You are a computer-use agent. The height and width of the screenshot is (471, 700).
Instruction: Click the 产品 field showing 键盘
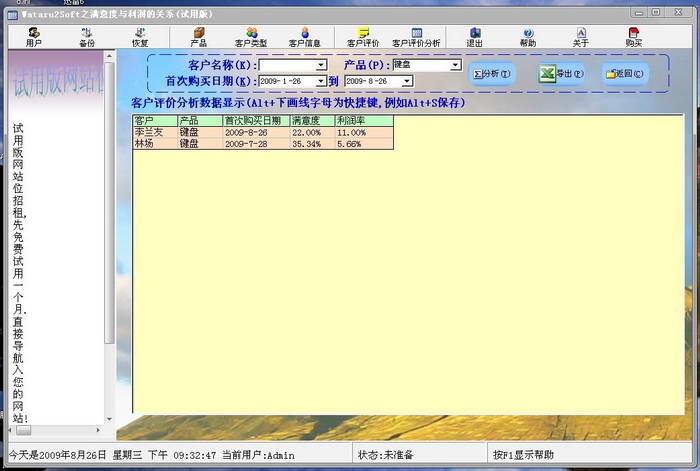pyautogui.click(x=421, y=65)
